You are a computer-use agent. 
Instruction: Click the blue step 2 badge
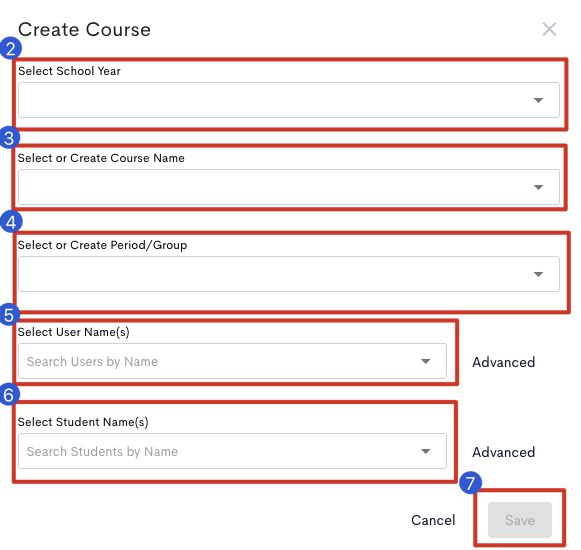(x=10, y=48)
